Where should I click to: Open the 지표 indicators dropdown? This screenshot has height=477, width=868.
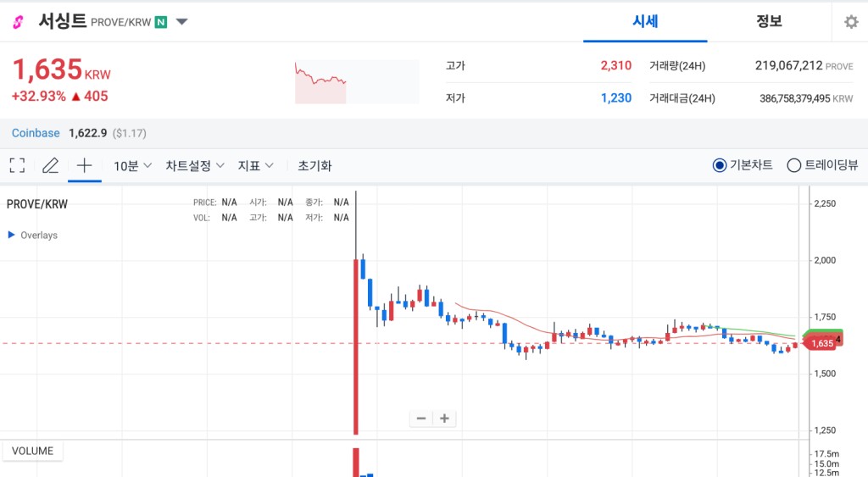255,165
